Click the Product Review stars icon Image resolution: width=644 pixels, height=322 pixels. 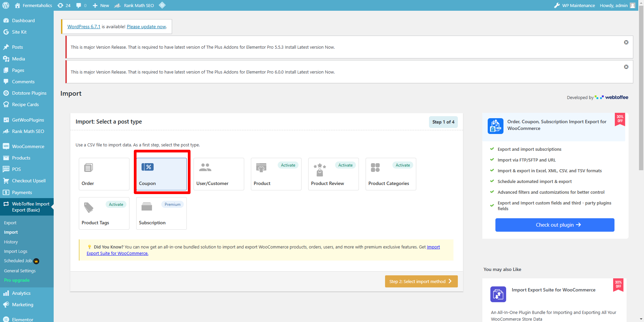pyautogui.click(x=320, y=170)
